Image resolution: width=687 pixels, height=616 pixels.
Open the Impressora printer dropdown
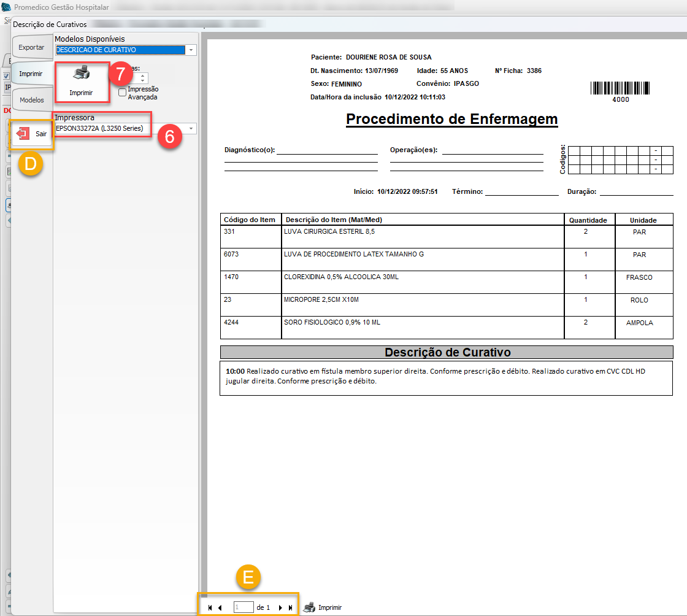[191, 128]
